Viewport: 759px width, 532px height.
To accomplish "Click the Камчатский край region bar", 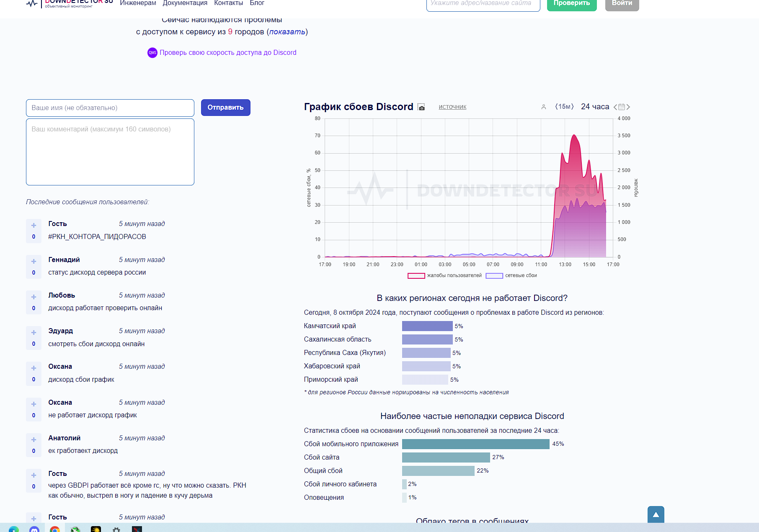I will point(427,326).
